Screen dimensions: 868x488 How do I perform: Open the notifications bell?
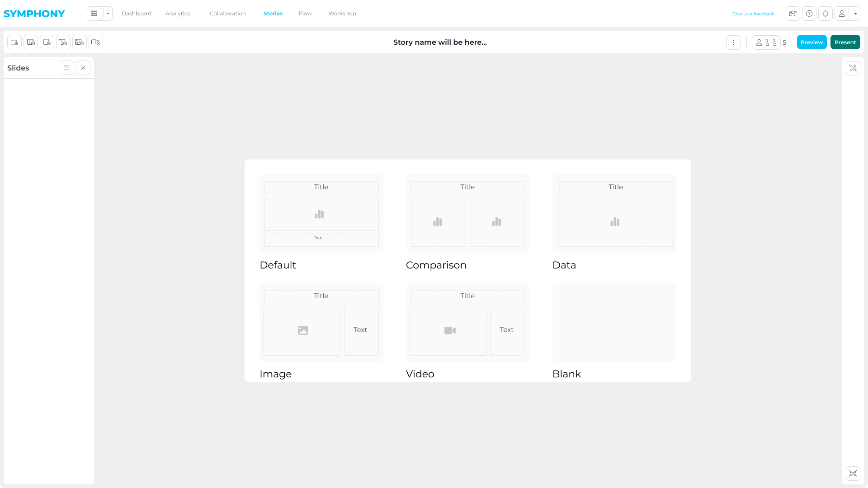pyautogui.click(x=826, y=14)
